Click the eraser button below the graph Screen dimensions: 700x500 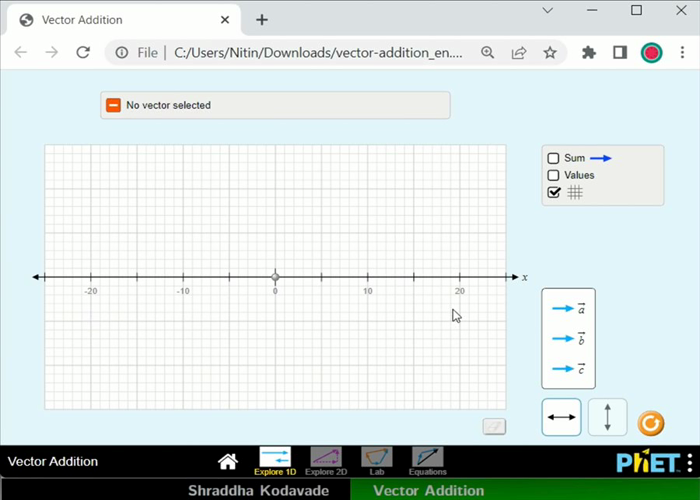(x=494, y=427)
